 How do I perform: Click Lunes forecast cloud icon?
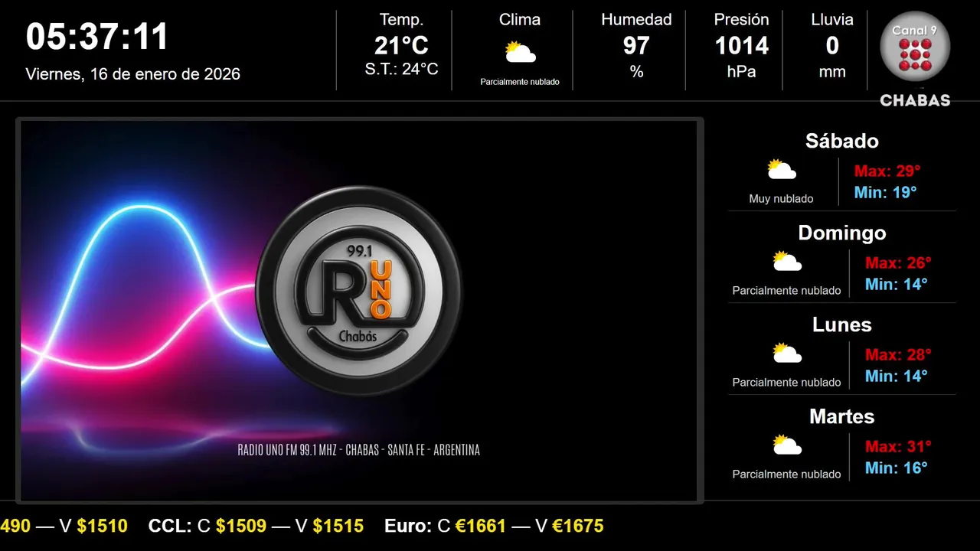786,354
